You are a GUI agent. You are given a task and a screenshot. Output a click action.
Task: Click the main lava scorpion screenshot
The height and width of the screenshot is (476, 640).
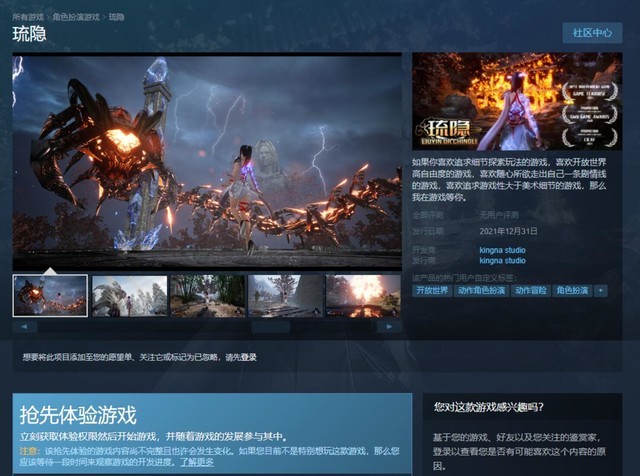(x=207, y=162)
